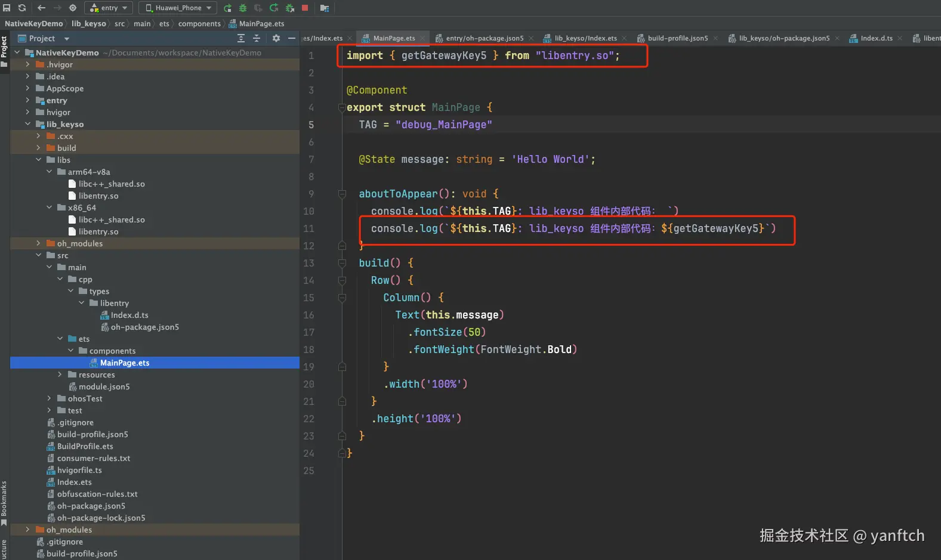Select hvigorfile.ts in the project tree
This screenshot has height=560, width=941.
click(79, 470)
